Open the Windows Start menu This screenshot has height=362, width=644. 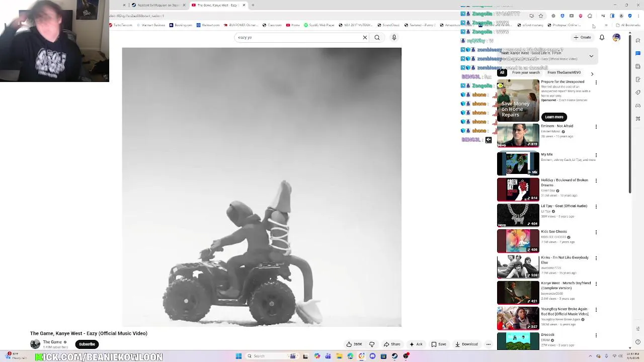pos(238,356)
